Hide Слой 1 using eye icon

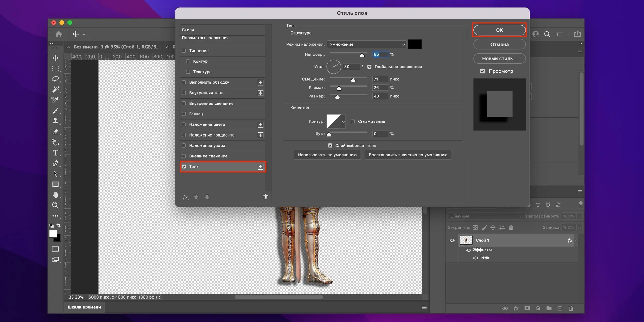tap(452, 240)
